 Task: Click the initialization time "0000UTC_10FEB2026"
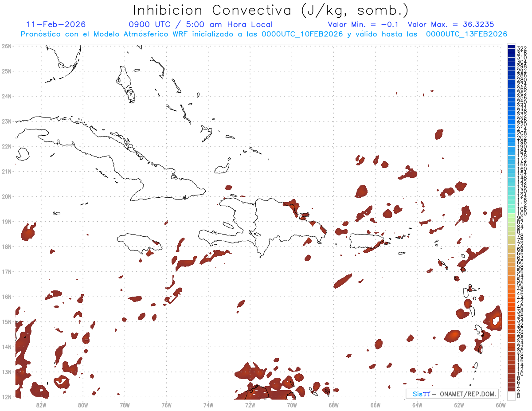302,34
